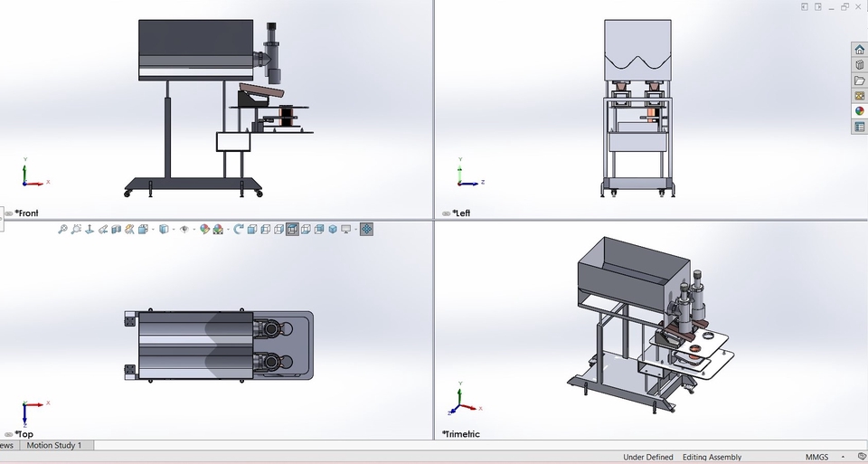Click the *Trimetric view label
868x464 pixels.
pos(460,434)
